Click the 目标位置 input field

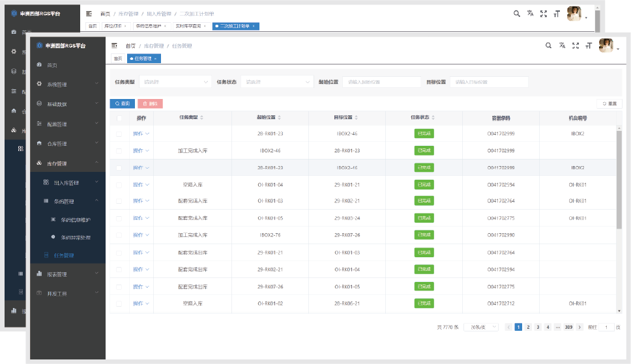pyautogui.click(x=489, y=82)
